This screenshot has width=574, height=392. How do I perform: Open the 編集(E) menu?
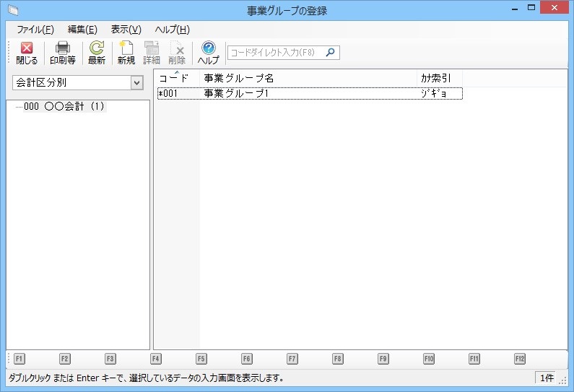point(82,30)
